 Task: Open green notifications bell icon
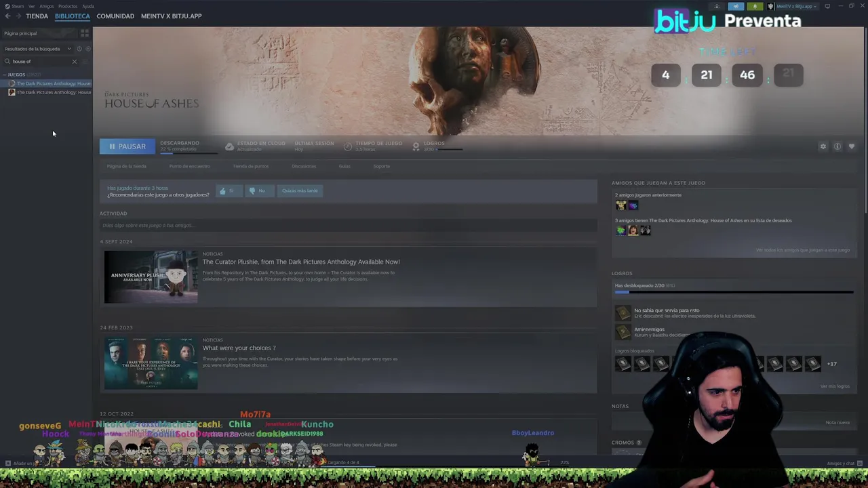click(754, 6)
